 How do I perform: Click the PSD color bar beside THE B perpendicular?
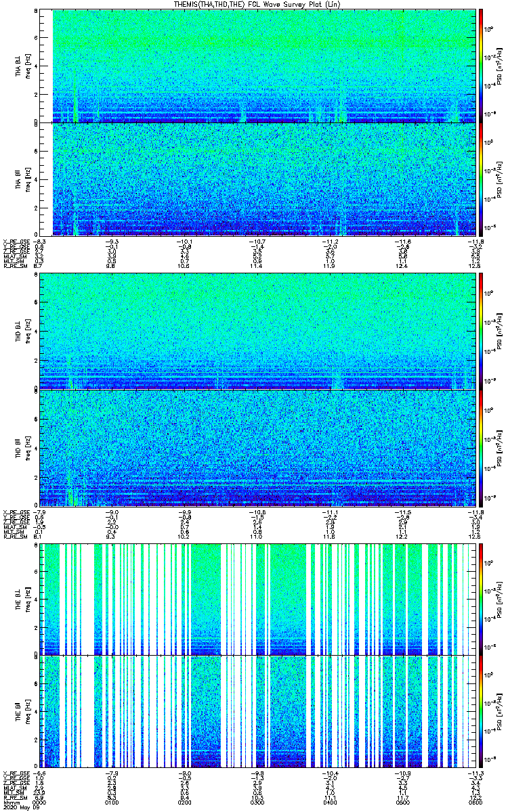point(481,598)
